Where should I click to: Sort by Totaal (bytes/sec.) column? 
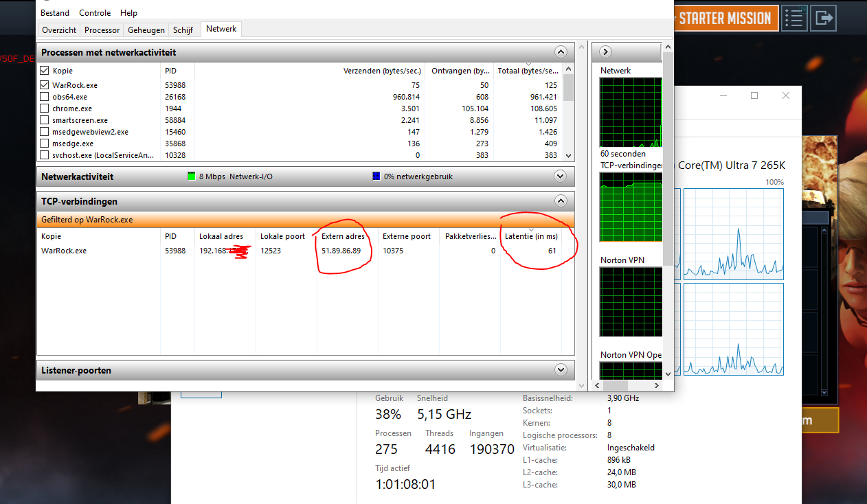[x=528, y=71]
